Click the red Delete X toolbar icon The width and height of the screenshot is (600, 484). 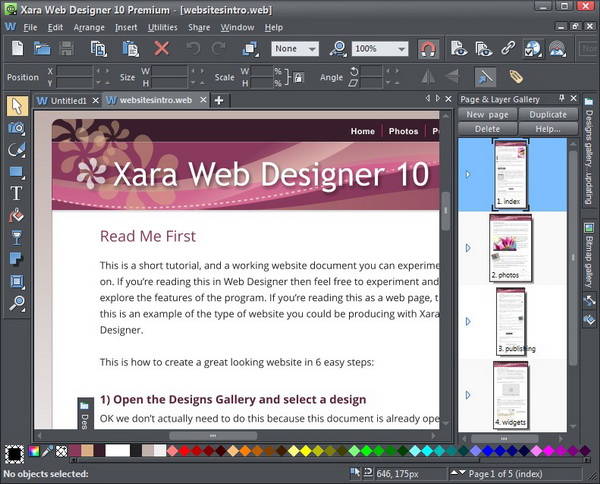(x=162, y=48)
